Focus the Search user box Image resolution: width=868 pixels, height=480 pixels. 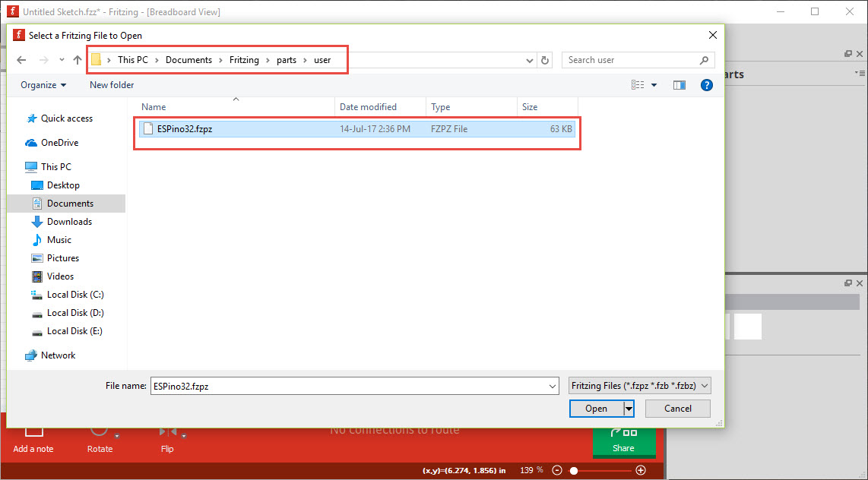pyautogui.click(x=638, y=60)
